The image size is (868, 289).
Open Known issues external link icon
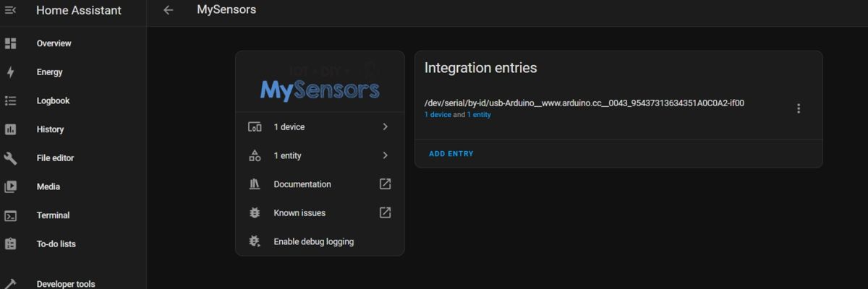pos(386,212)
